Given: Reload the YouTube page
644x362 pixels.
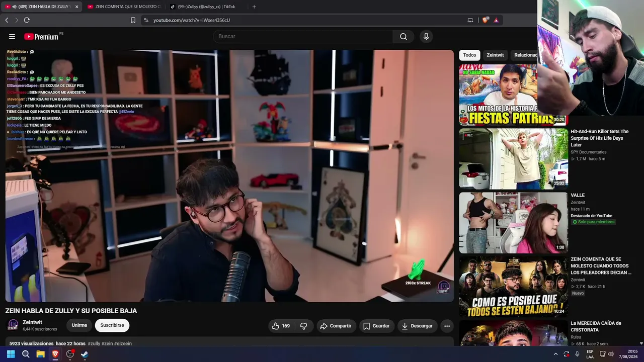Looking at the screenshot, I should click(27, 20).
